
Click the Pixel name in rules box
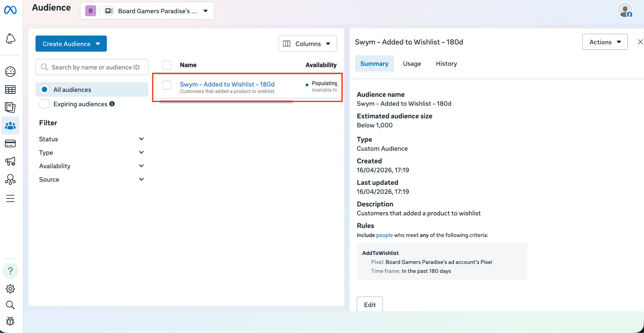click(x=439, y=262)
